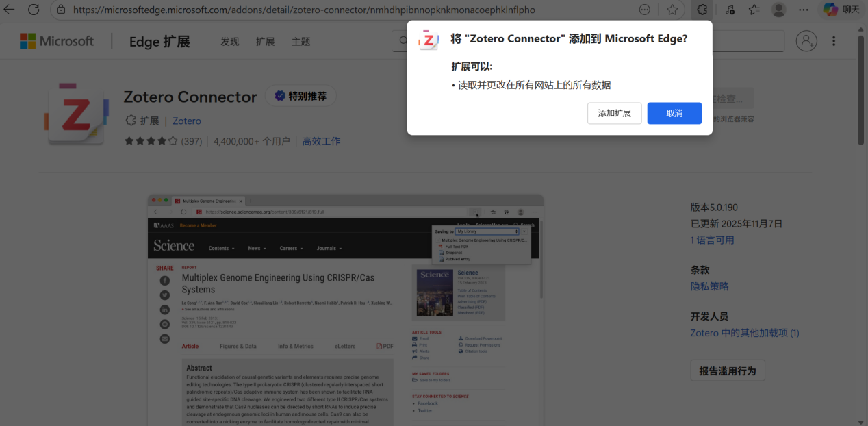Open the vertical dots menu in store header

[834, 41]
